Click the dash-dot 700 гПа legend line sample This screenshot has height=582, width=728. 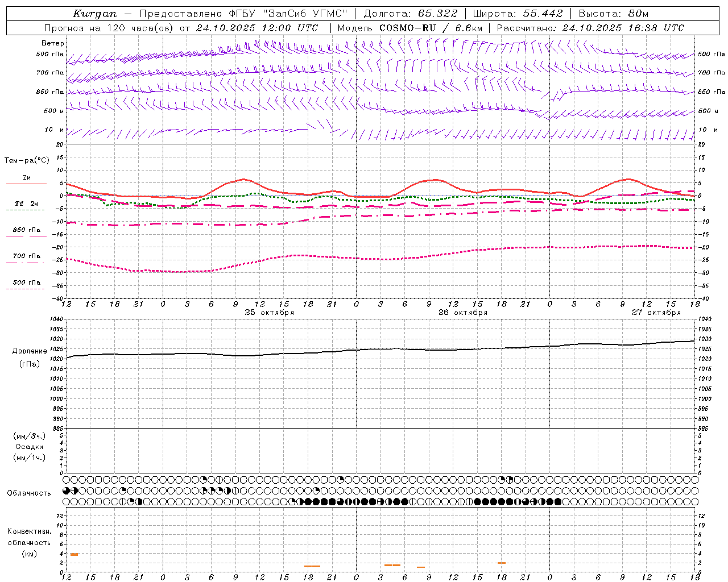(x=25, y=263)
